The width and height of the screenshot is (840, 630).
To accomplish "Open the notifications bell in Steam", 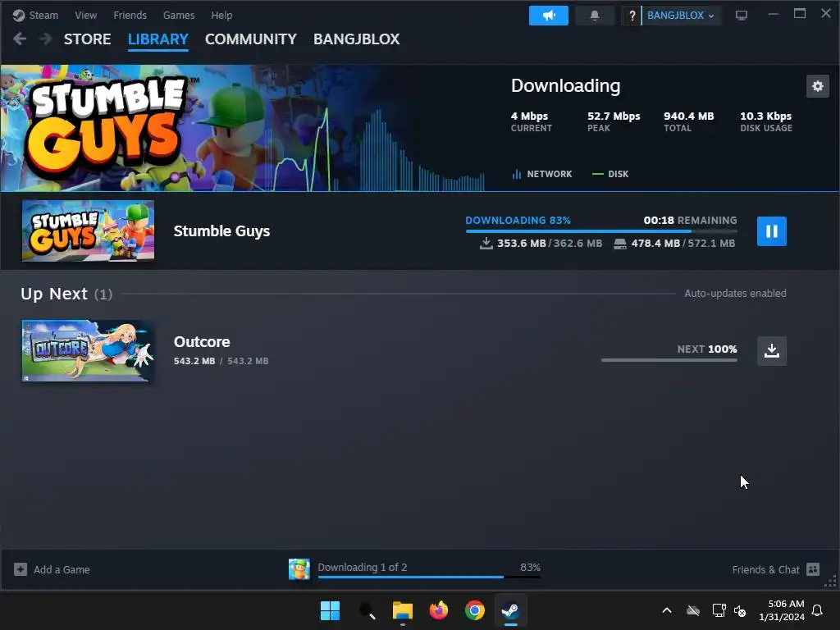I will point(595,16).
